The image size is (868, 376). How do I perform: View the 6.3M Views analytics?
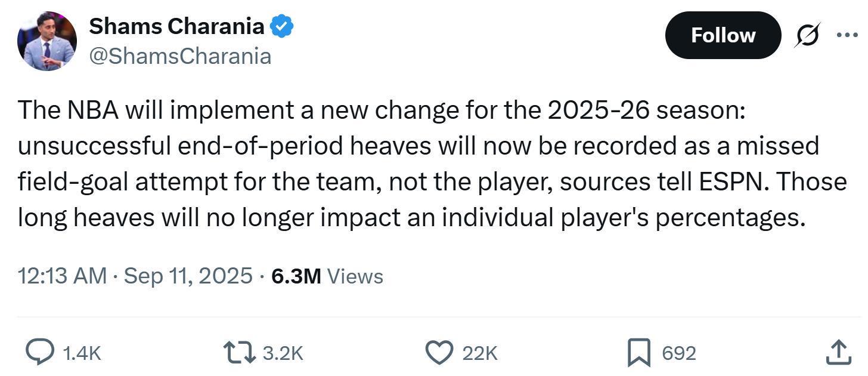(x=327, y=276)
